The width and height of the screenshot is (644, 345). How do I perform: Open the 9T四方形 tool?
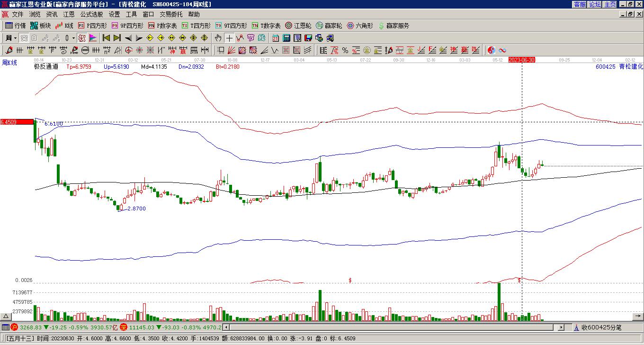(231, 26)
